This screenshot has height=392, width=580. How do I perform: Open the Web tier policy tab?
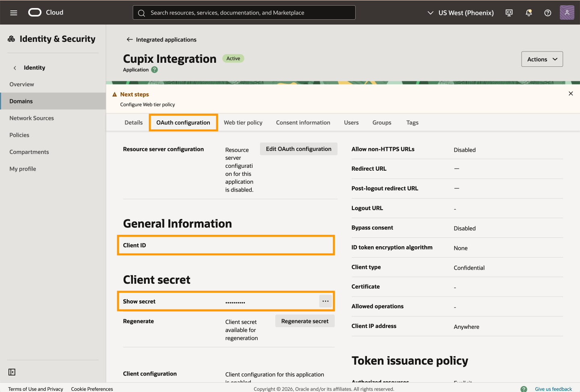[243, 122]
